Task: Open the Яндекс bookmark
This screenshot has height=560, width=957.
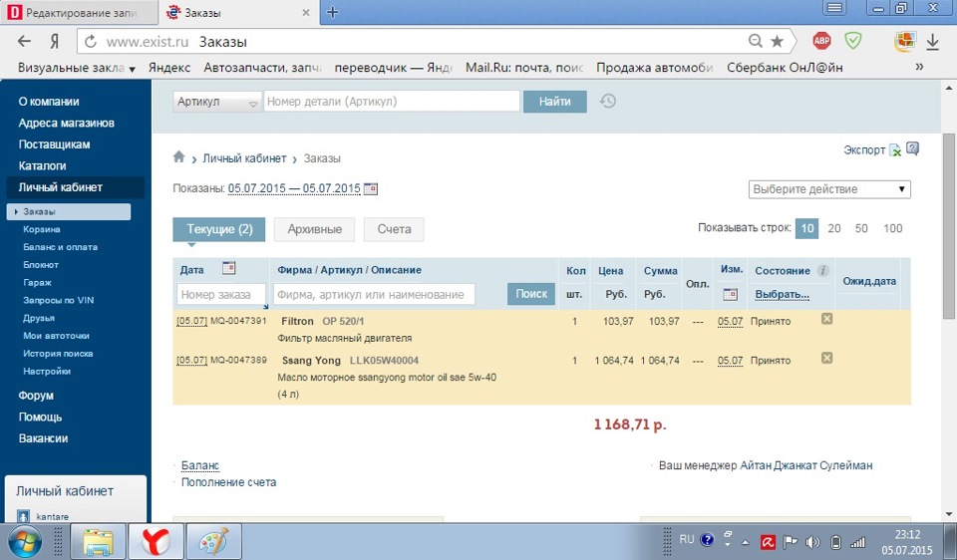Action: tap(169, 68)
